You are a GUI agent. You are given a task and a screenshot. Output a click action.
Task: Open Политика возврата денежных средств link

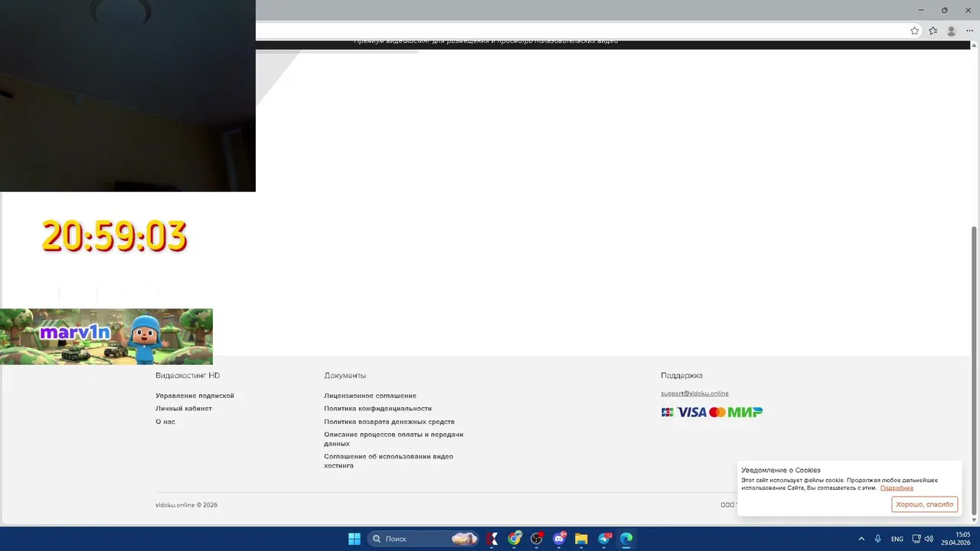coord(389,422)
